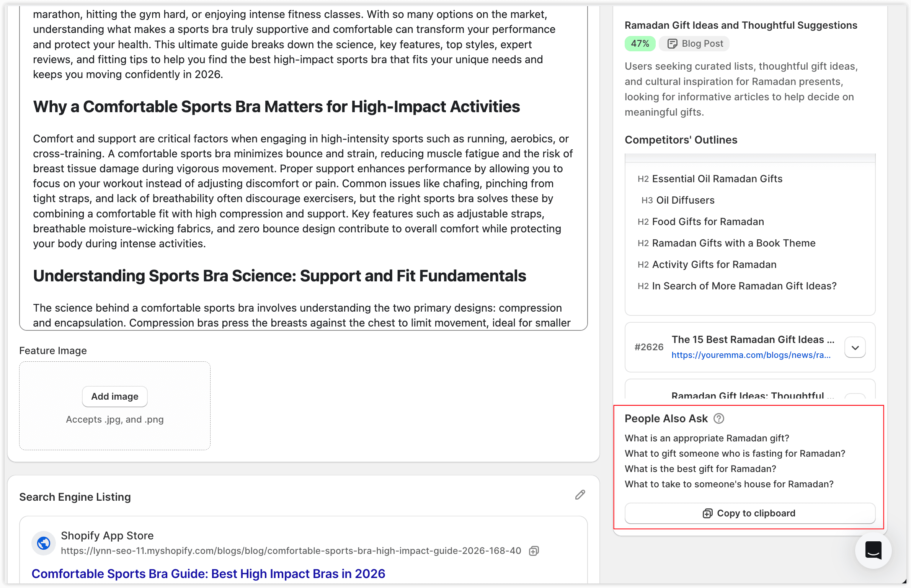
Task: Click the People Also Ask help icon
Action: tap(719, 418)
